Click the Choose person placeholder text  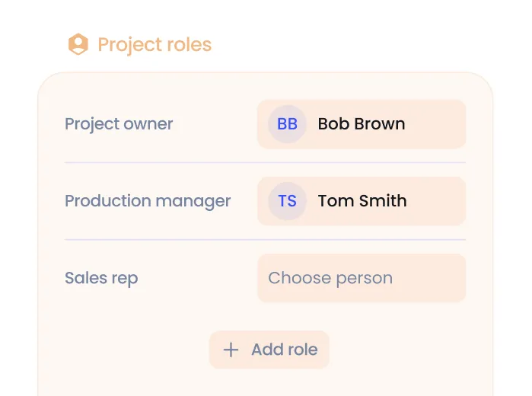[330, 278]
